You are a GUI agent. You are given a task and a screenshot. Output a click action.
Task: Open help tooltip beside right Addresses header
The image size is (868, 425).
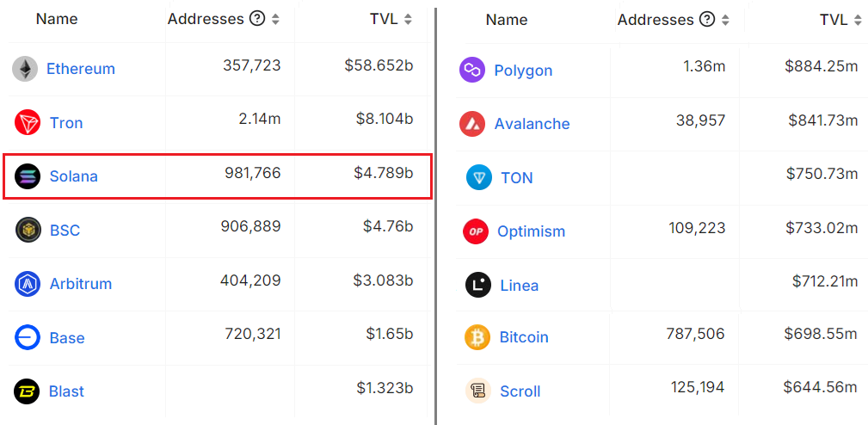(707, 20)
